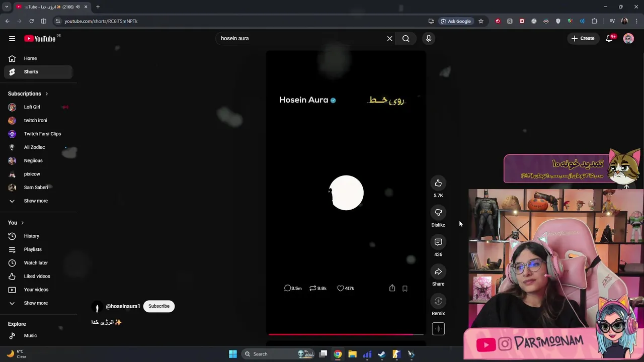Open the notifications bell
The width and height of the screenshot is (644, 362).
tap(609, 38)
